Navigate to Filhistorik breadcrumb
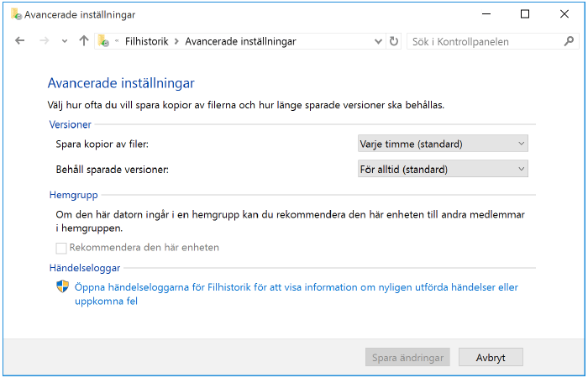 coord(146,41)
